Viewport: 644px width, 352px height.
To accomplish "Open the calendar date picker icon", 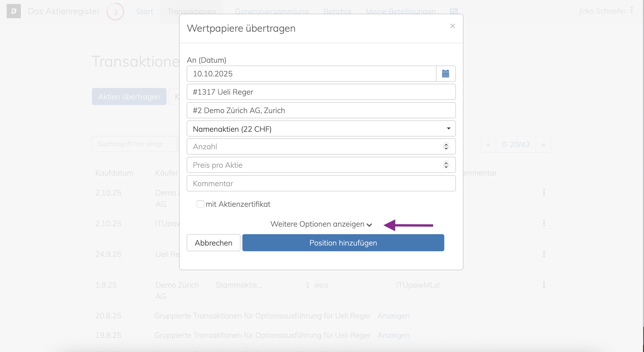I will (445, 74).
